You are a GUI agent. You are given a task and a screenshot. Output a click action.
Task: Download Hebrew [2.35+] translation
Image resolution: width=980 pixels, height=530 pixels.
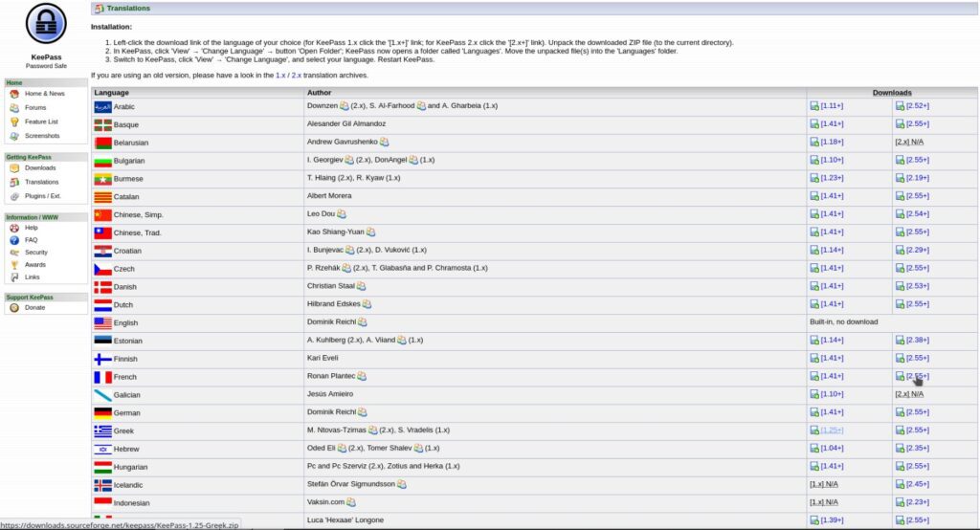tap(918, 448)
